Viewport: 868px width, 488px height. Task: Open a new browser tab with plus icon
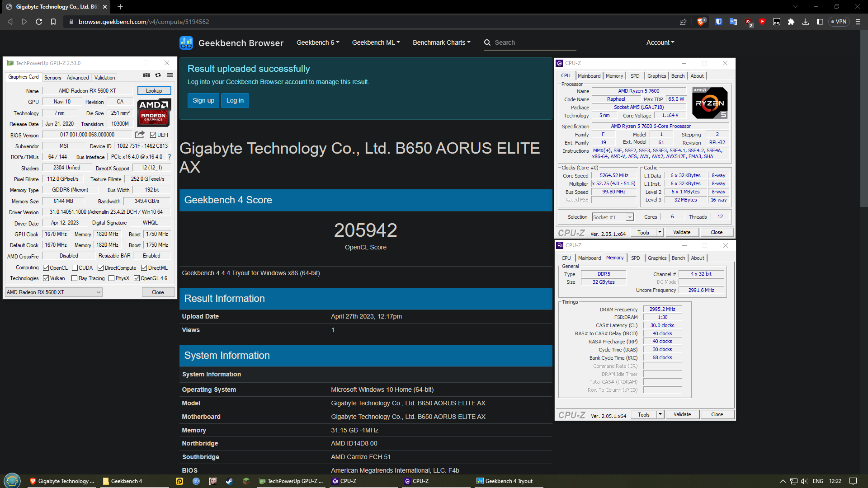(120, 7)
